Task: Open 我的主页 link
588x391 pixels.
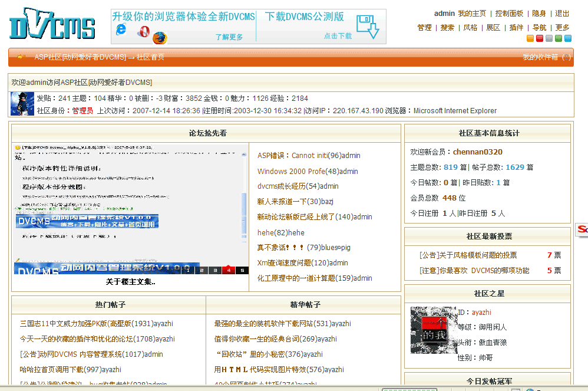Action: [472, 14]
